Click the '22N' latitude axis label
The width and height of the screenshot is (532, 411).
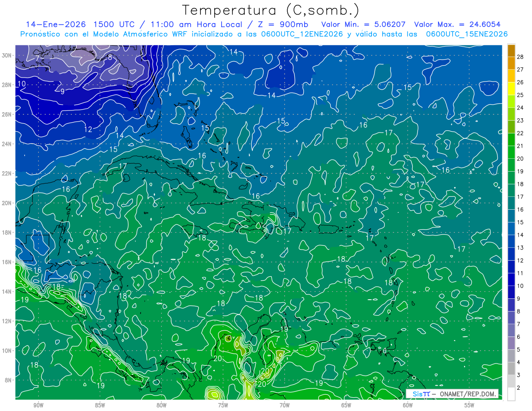(x=7, y=173)
